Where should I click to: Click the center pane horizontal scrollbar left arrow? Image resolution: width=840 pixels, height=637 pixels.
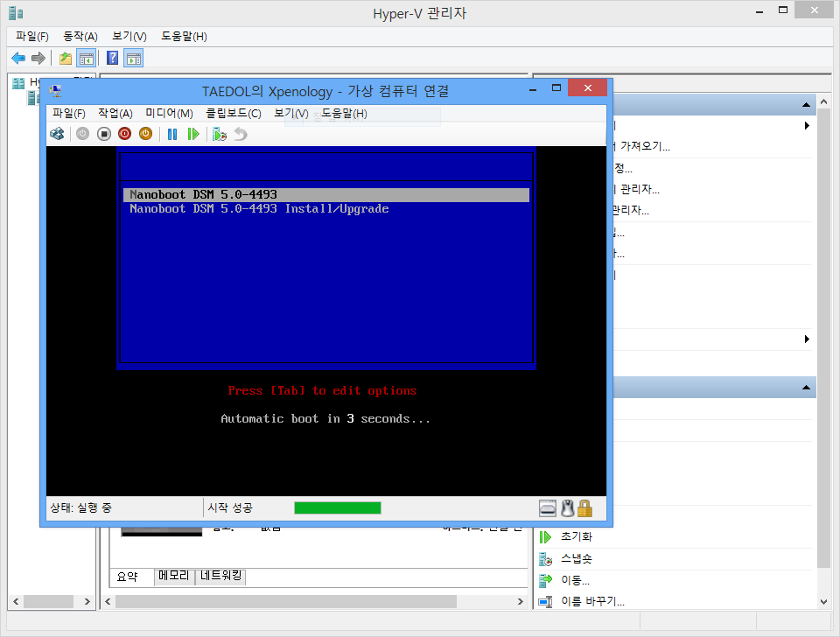pyautogui.click(x=108, y=602)
